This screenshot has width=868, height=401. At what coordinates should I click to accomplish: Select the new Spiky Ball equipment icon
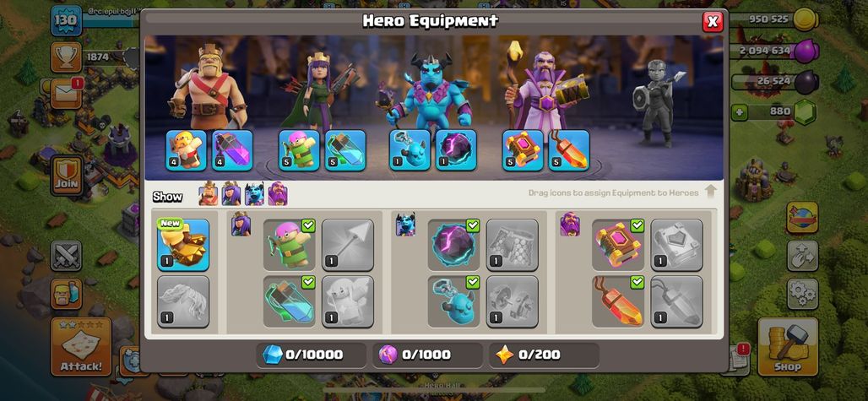(x=183, y=245)
